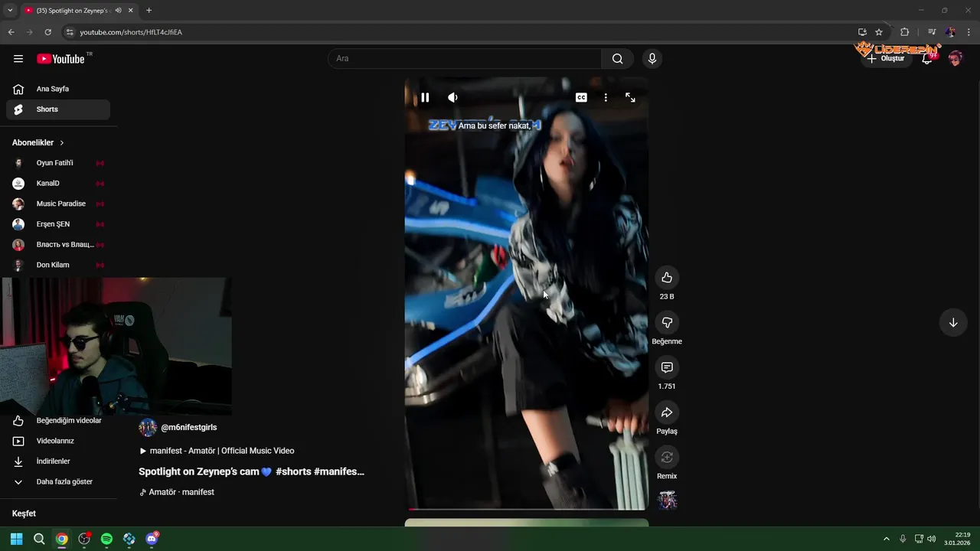Image resolution: width=980 pixels, height=551 pixels.
Task: Close the Spotlight on Zeynep's tab
Action: tap(130, 11)
